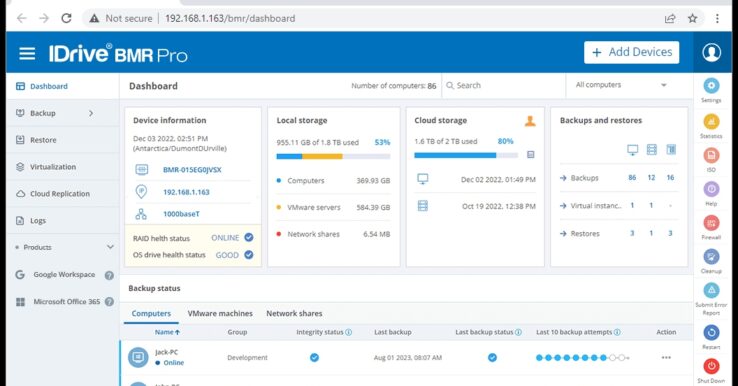Toggle the hamburger menu in the header
738x386 pixels.
(x=27, y=54)
